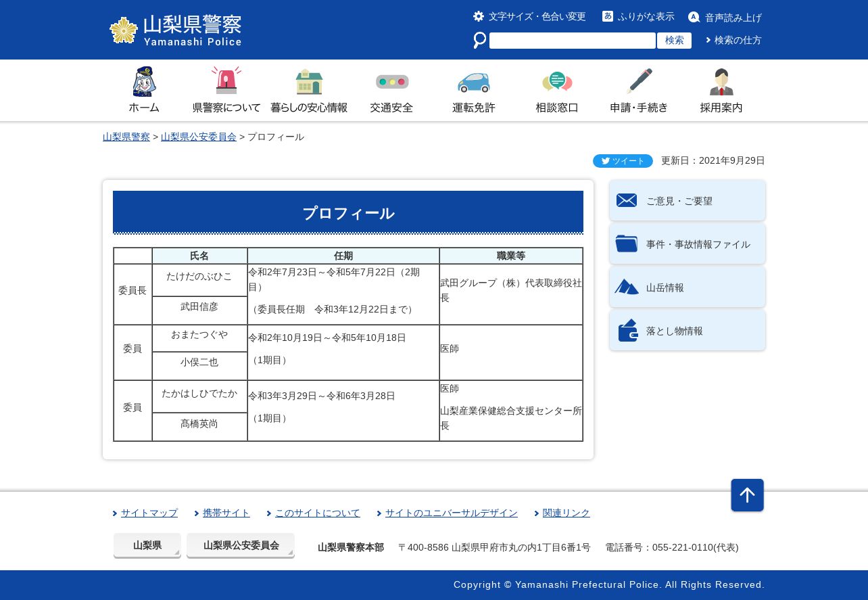This screenshot has height=600, width=868.
Task: Follow the 山梨県警察 breadcrumb link
Action: click(x=126, y=137)
